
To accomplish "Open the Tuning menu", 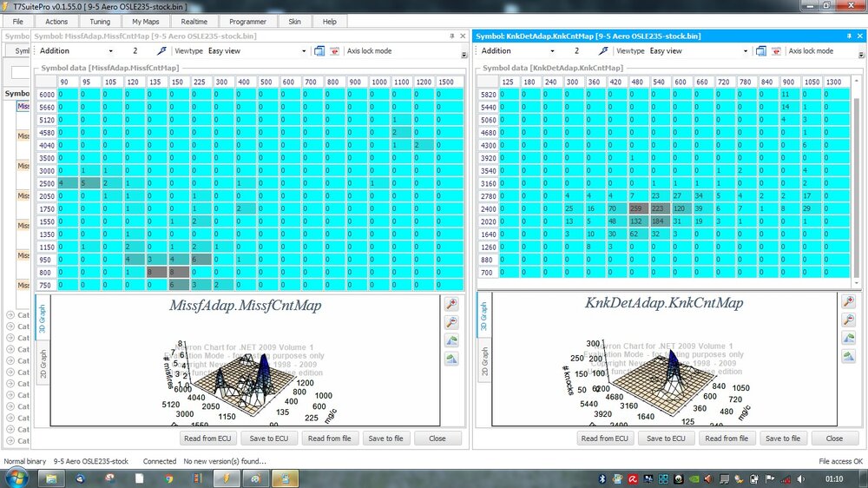I will click(100, 22).
